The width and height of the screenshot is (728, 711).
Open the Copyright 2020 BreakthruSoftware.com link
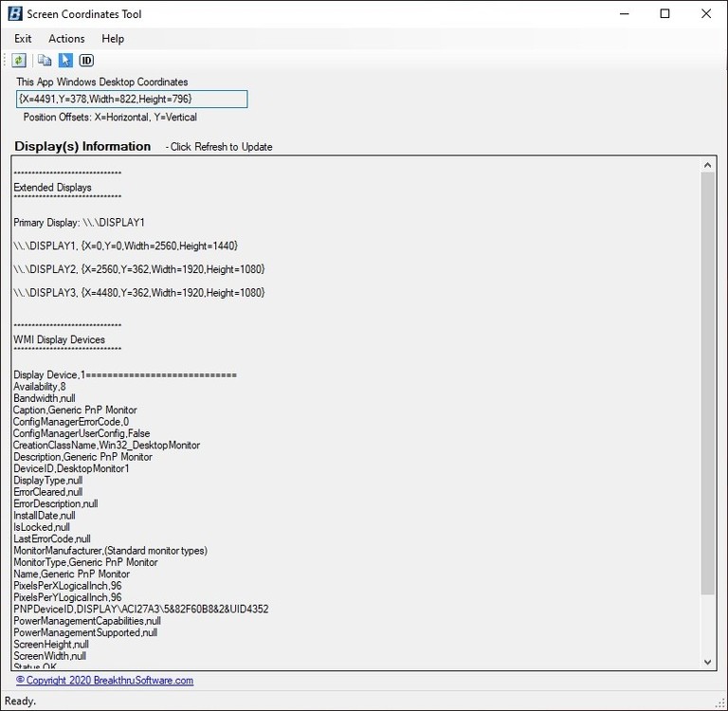(104, 681)
